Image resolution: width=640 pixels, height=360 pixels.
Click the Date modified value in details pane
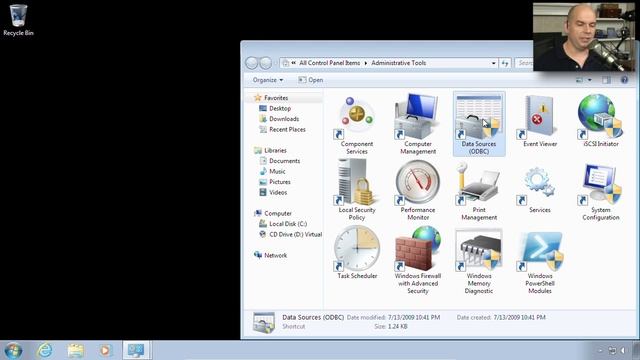pos(414,318)
